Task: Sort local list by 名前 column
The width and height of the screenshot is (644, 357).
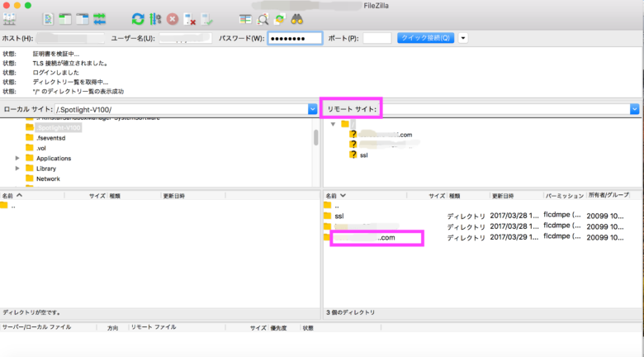Action: pyautogui.click(x=32, y=196)
